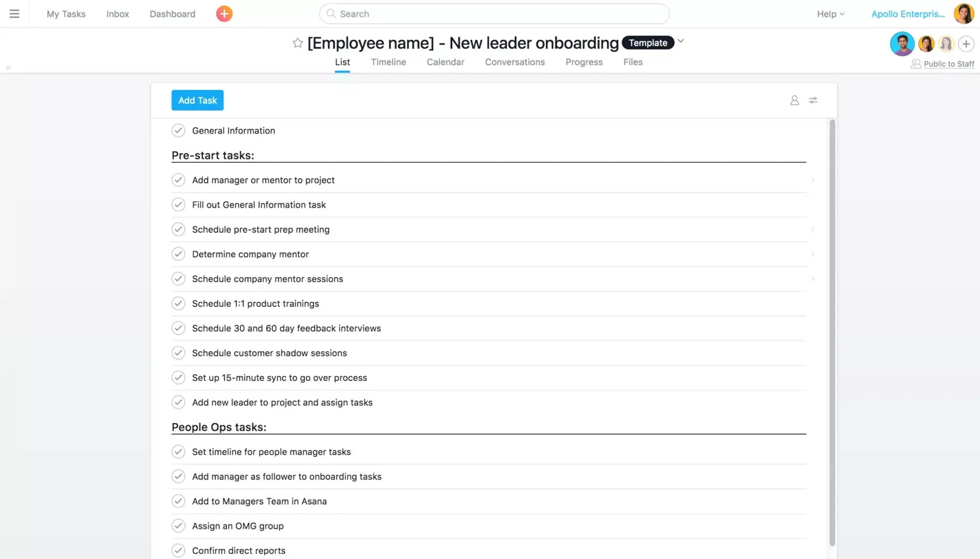Check off Assign an OMG group
980x559 pixels.
(x=178, y=525)
